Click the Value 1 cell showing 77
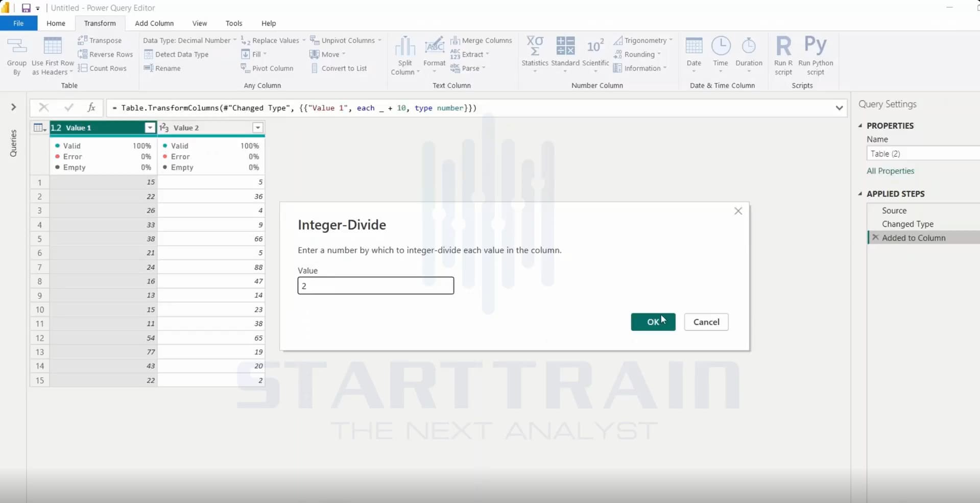Image resolution: width=980 pixels, height=503 pixels. pyautogui.click(x=104, y=352)
